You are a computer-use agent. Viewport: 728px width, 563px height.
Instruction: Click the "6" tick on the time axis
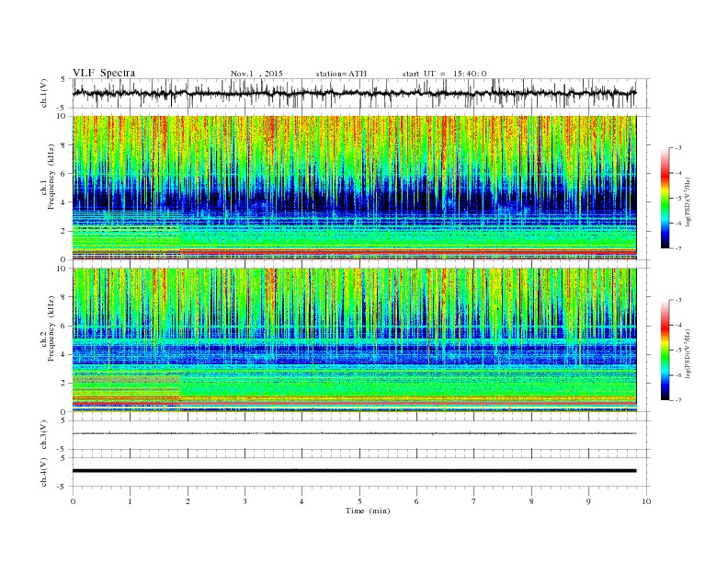click(x=416, y=501)
